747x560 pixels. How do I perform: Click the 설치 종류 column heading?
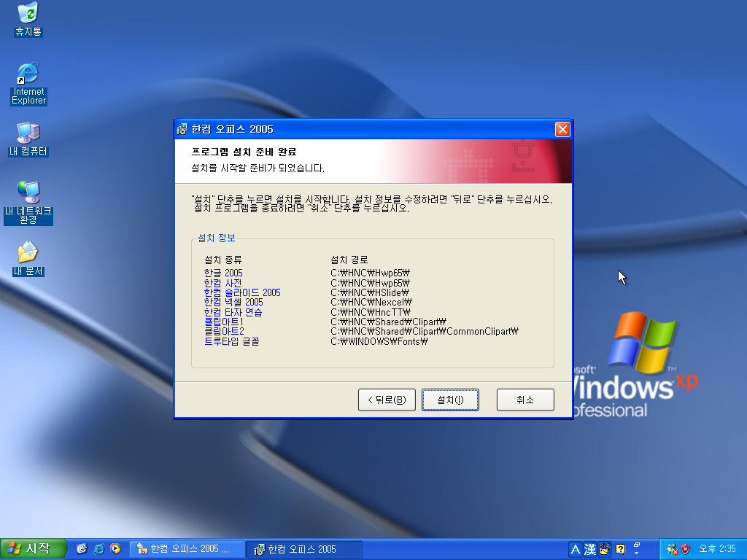point(223,260)
